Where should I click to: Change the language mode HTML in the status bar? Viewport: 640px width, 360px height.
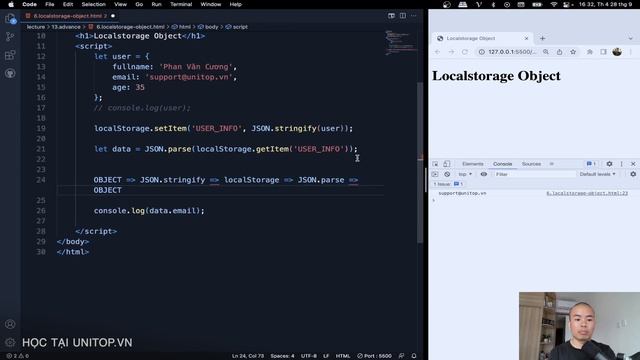(x=343, y=356)
